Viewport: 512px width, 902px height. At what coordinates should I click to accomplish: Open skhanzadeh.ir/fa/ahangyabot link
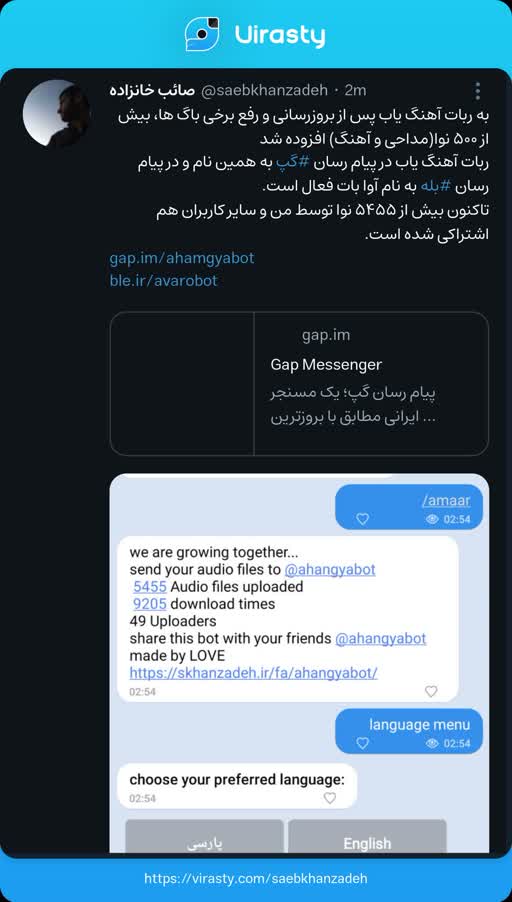coord(254,673)
